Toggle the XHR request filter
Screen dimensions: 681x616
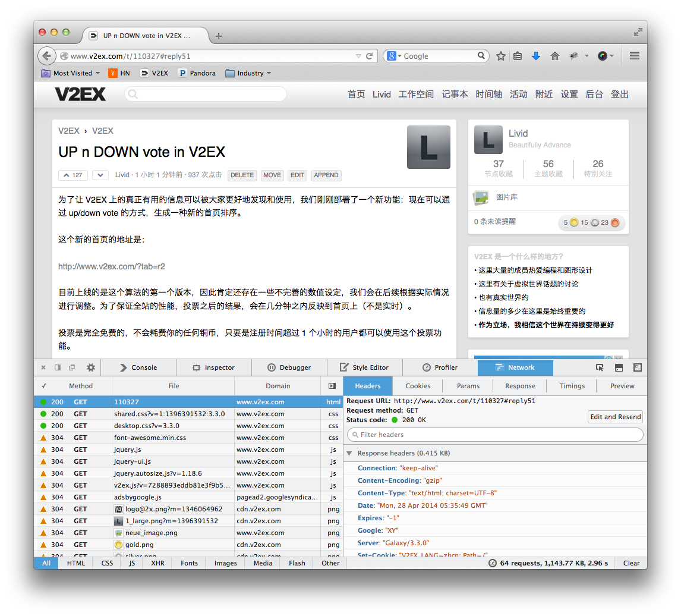[157, 563]
